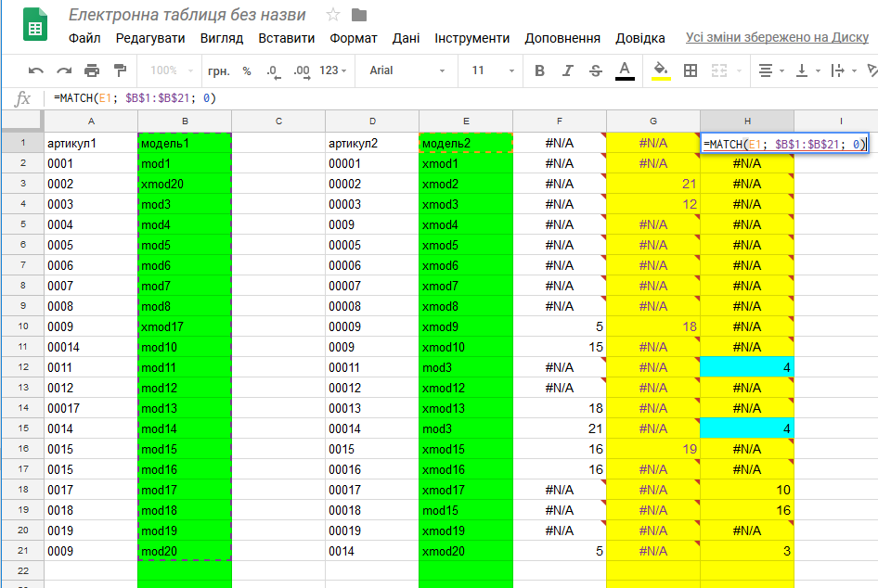Toggle strikethrough formatting
Screen dimensions: 878x588
tap(596, 70)
